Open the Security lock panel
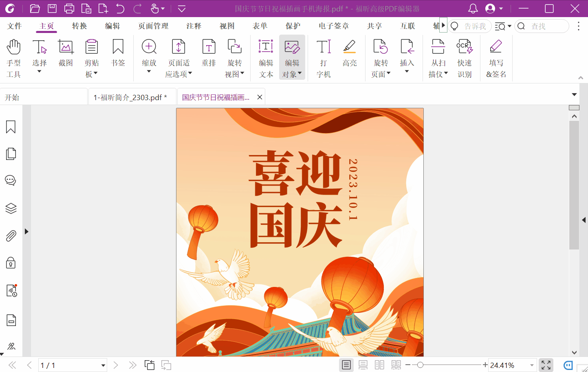Screen dimensions: 588x372 tap(11, 263)
